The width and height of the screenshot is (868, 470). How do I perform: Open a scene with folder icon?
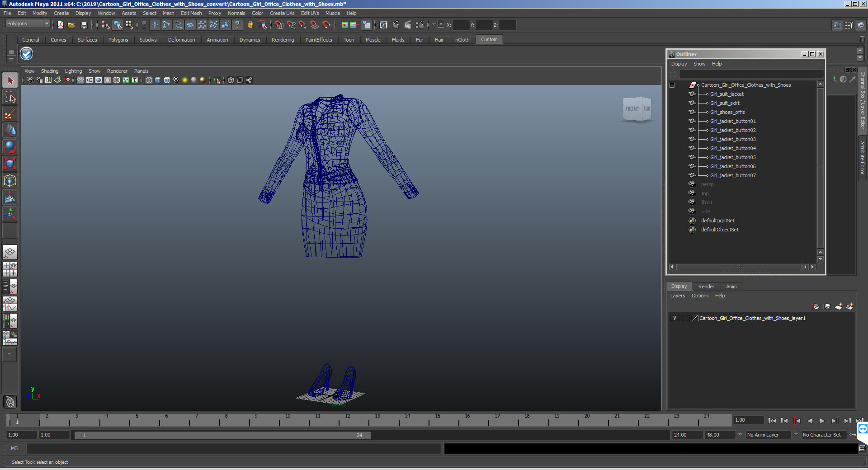(71, 25)
